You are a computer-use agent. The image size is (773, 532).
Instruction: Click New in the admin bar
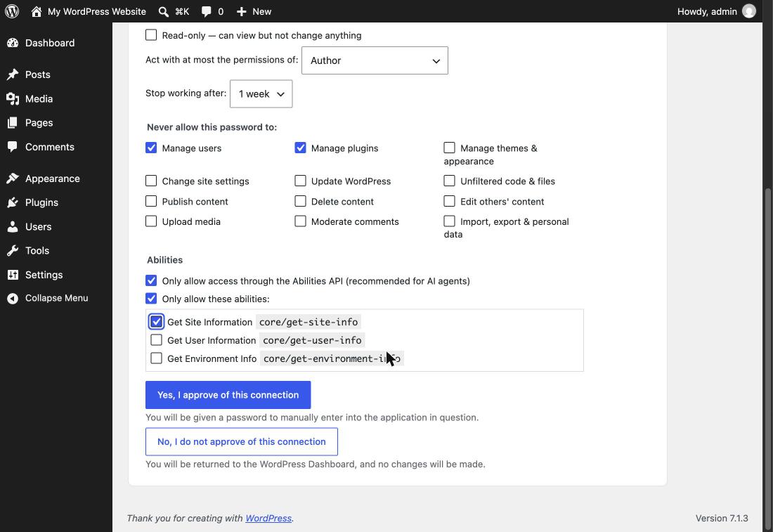coord(262,11)
